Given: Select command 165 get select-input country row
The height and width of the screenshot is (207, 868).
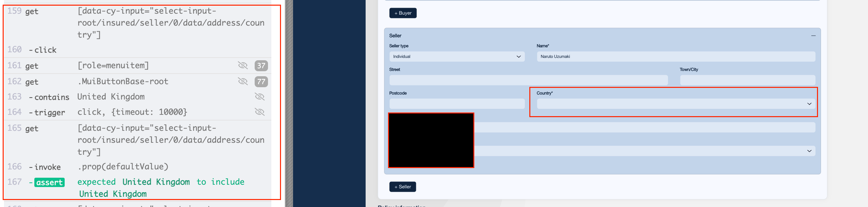Looking at the screenshot, I should coord(137,140).
